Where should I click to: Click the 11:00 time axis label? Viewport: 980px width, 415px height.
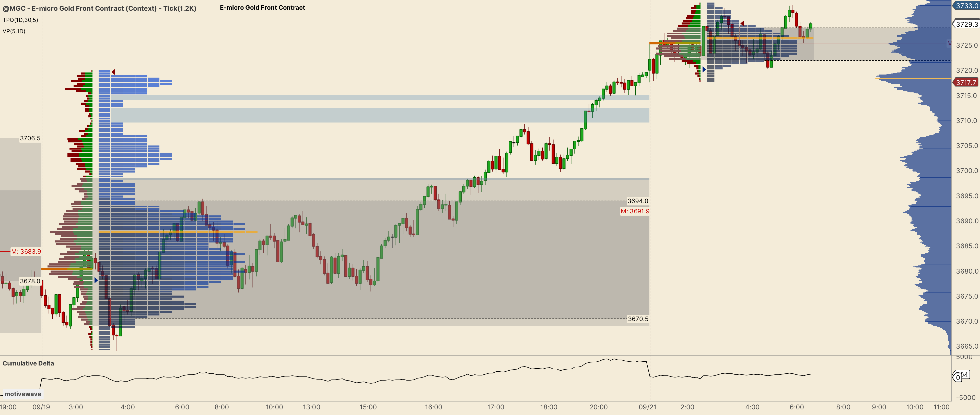coord(942,407)
